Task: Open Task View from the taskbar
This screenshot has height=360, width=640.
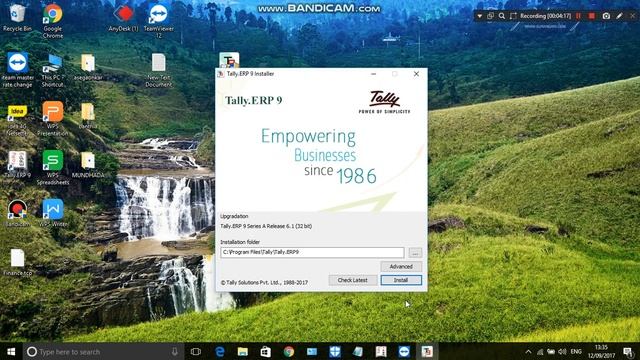Action: coord(196,351)
